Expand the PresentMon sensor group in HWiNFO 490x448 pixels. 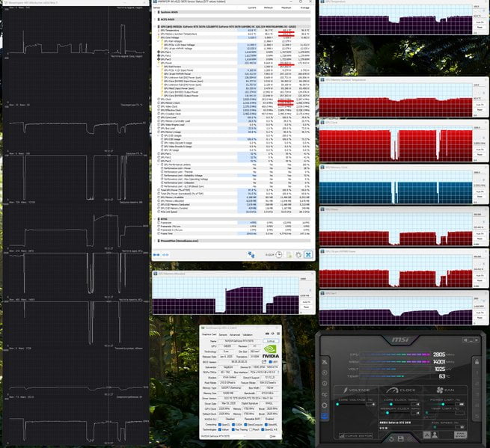click(x=156, y=241)
